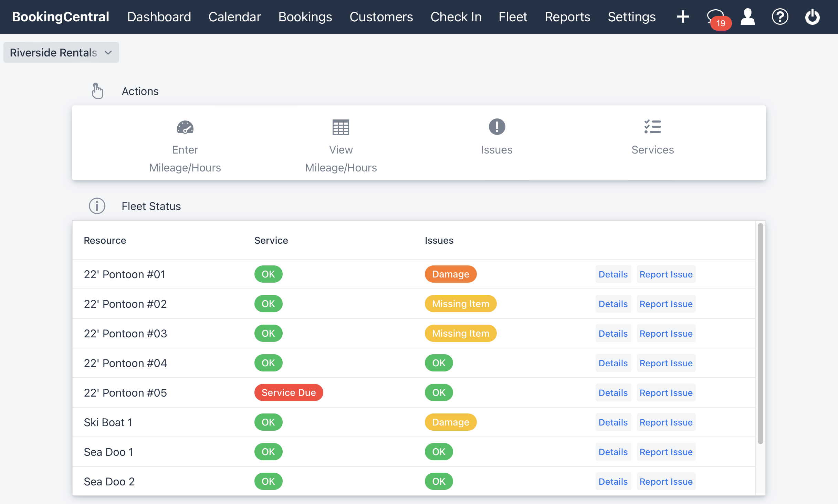838x504 pixels.
Task: Report Issue for Ski Boat 1
Action: coord(666,422)
